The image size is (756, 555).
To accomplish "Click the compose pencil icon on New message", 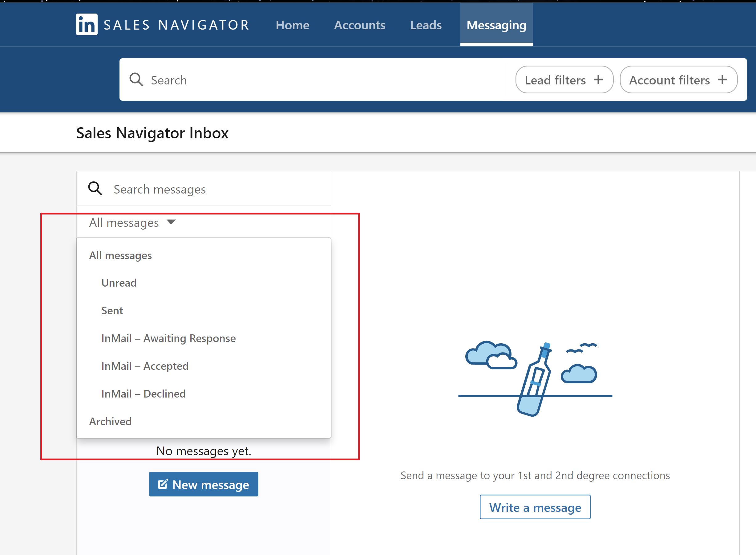I will (x=163, y=484).
